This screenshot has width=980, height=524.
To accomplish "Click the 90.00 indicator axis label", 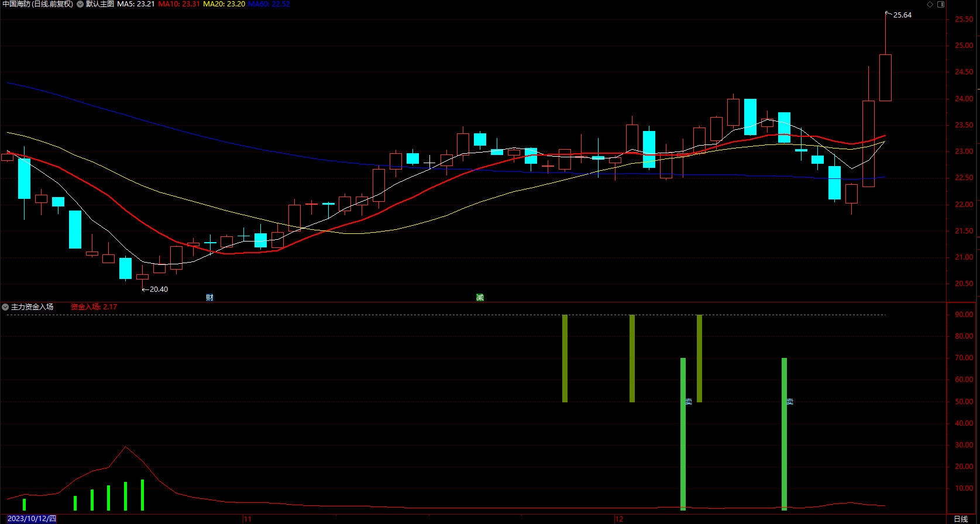I will coord(964,315).
